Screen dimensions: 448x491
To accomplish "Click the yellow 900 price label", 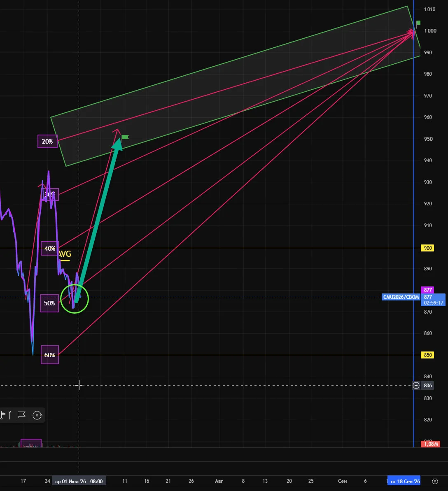I will click(428, 248).
